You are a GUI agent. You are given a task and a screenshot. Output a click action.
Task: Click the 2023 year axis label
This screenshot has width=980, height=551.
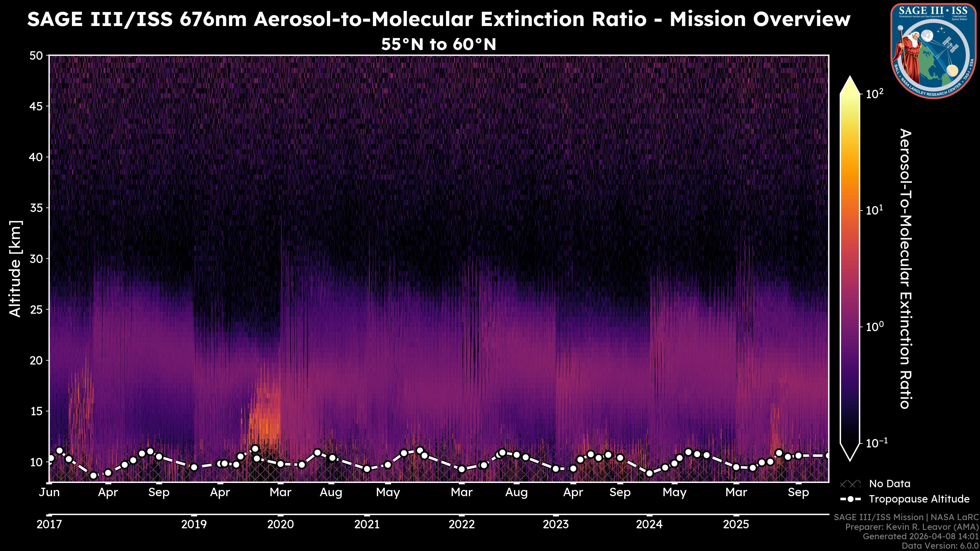555,525
